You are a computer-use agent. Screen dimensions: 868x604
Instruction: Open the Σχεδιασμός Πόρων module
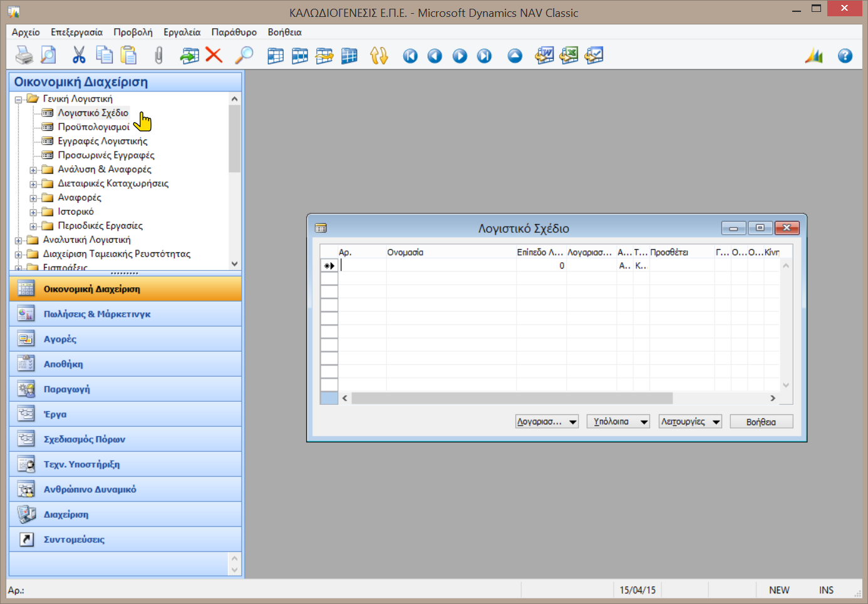[125, 439]
